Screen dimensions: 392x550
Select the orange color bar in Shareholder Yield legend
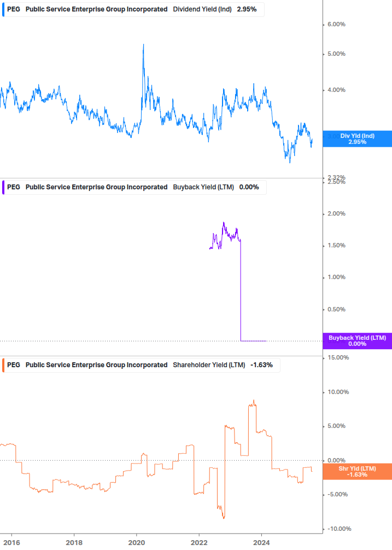3,365
